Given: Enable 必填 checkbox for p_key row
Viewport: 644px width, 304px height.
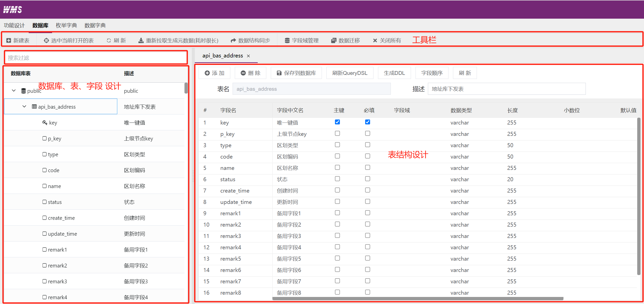Looking at the screenshot, I should [x=367, y=133].
